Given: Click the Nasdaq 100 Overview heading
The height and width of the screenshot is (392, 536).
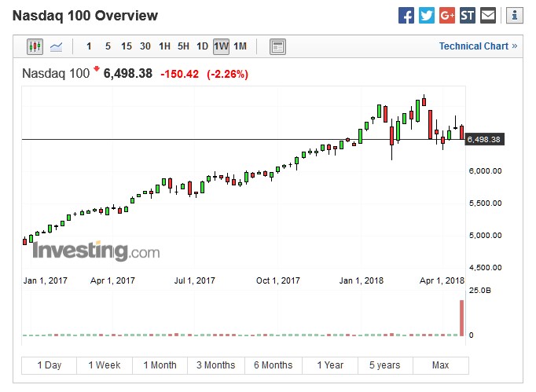Looking at the screenshot, I should (85, 16).
